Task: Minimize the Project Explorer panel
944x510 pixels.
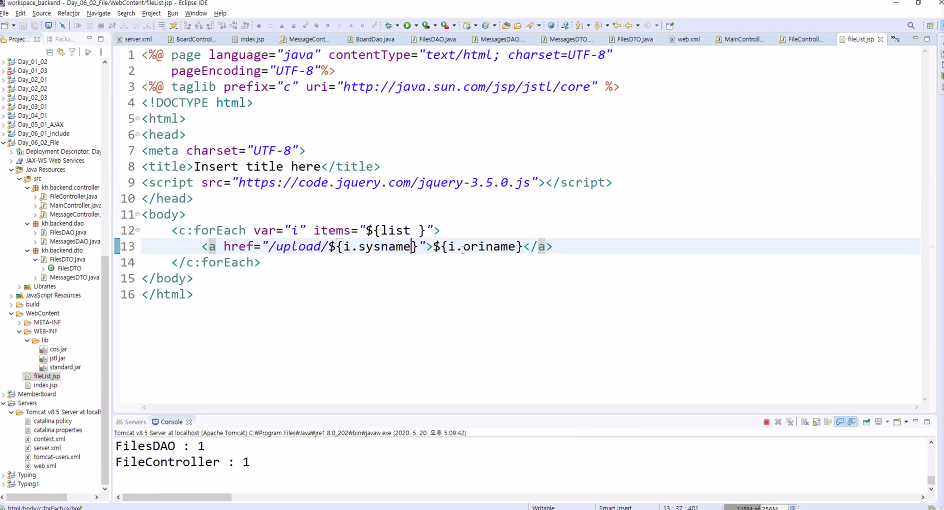Action: (89, 39)
